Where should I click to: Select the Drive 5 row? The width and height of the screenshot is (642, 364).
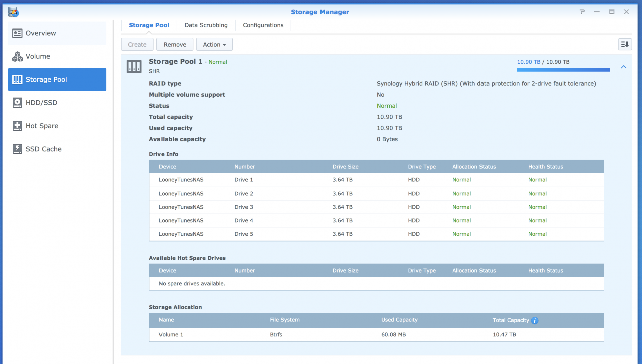(x=376, y=234)
